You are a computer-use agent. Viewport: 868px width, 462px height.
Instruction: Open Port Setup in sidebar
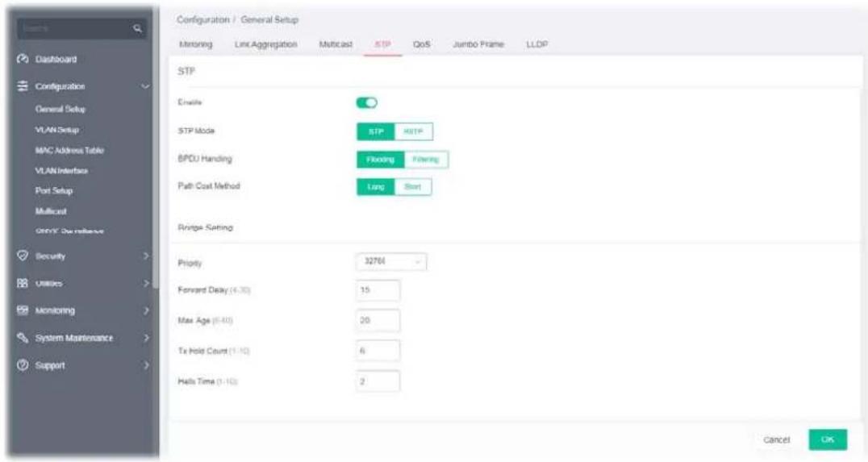tap(54, 190)
